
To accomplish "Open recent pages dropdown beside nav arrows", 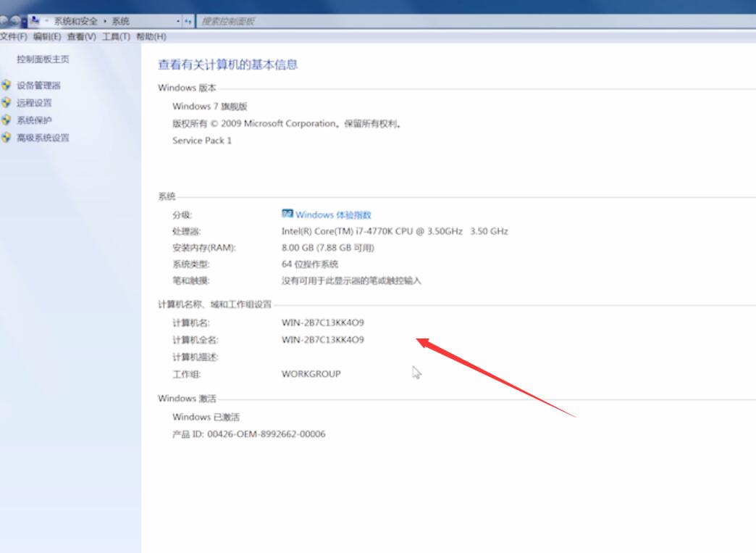I will coord(25,22).
